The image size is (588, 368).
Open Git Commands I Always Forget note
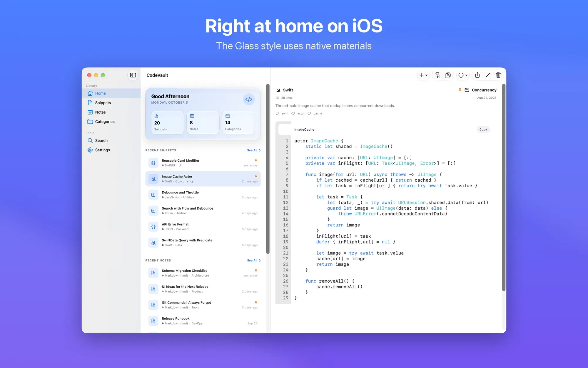(203, 305)
